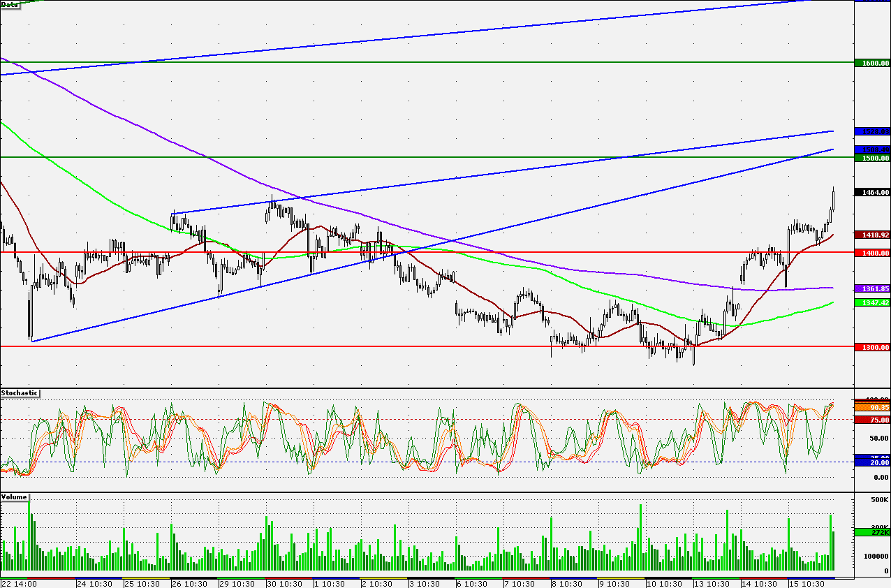Click the 9 10:30 time axis label
The image size is (891, 588).
pyautogui.click(x=614, y=583)
